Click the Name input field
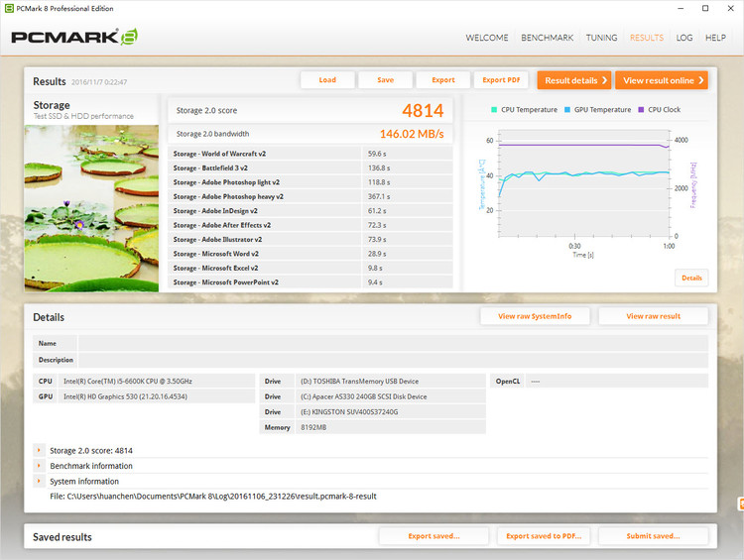Screen dimensions: 744x560 tap(394, 343)
